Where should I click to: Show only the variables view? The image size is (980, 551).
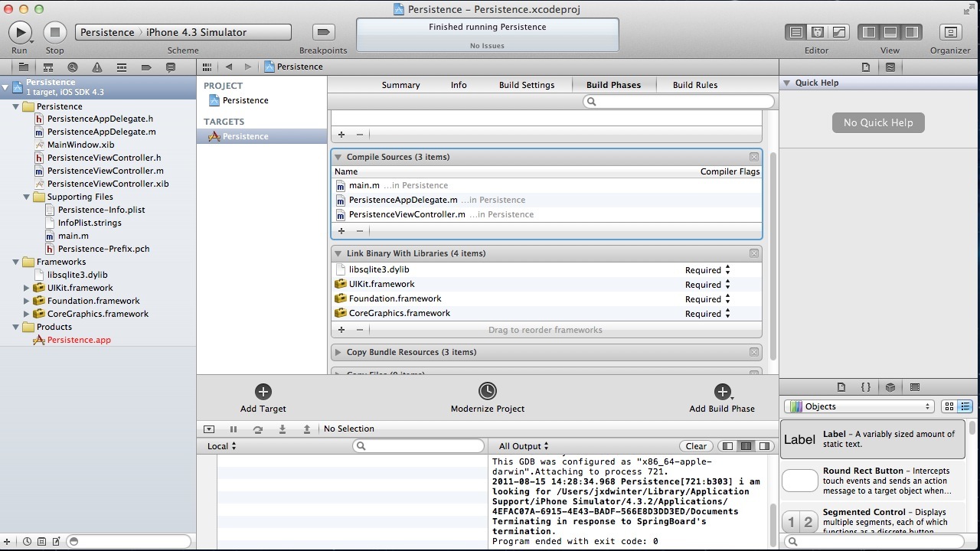coord(727,446)
